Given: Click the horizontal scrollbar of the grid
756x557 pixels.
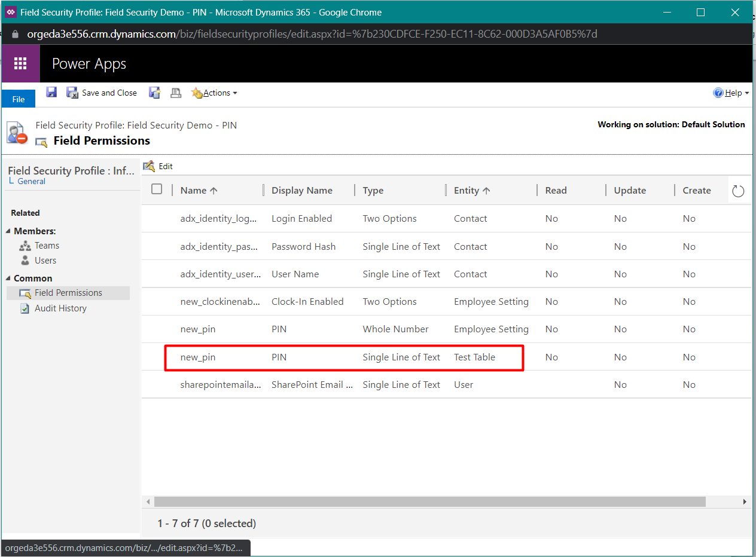Looking at the screenshot, I should click(429, 501).
